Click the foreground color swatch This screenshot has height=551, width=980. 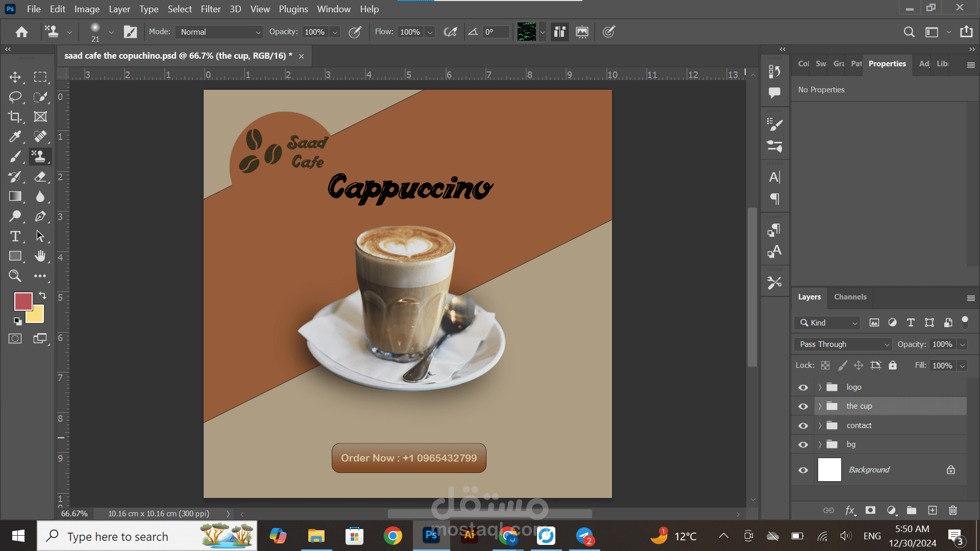click(x=22, y=301)
